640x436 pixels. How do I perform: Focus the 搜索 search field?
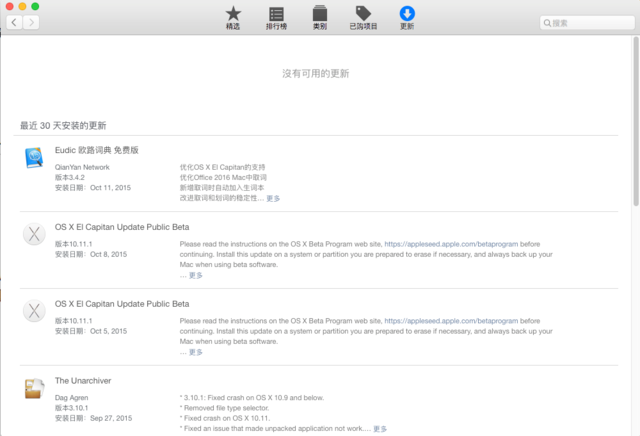tap(587, 23)
